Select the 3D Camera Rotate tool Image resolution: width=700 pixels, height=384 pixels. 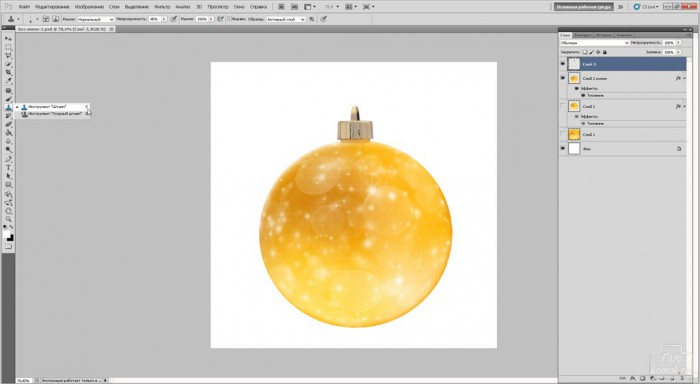coord(8,203)
